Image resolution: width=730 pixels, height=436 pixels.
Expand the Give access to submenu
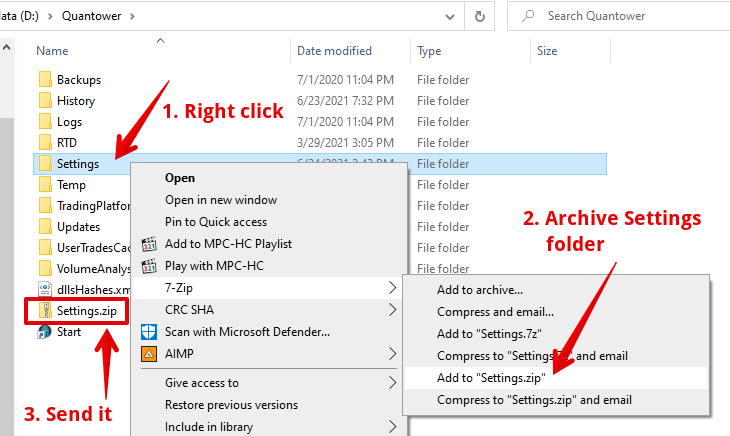click(x=393, y=382)
